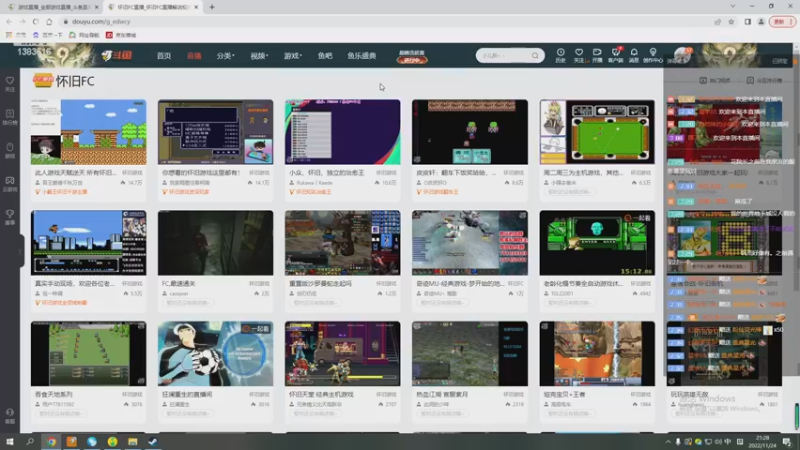Expand the 视频 video dropdown
The height and width of the screenshot is (450, 800).
pos(259,56)
